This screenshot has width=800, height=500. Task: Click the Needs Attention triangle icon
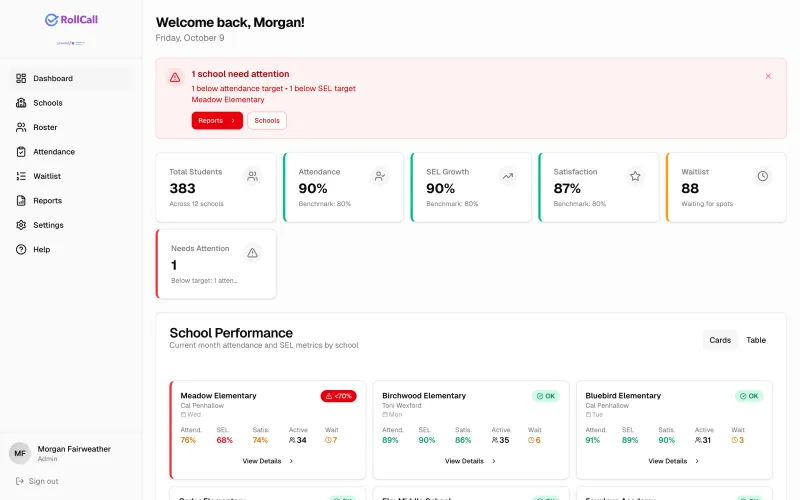pyautogui.click(x=253, y=253)
